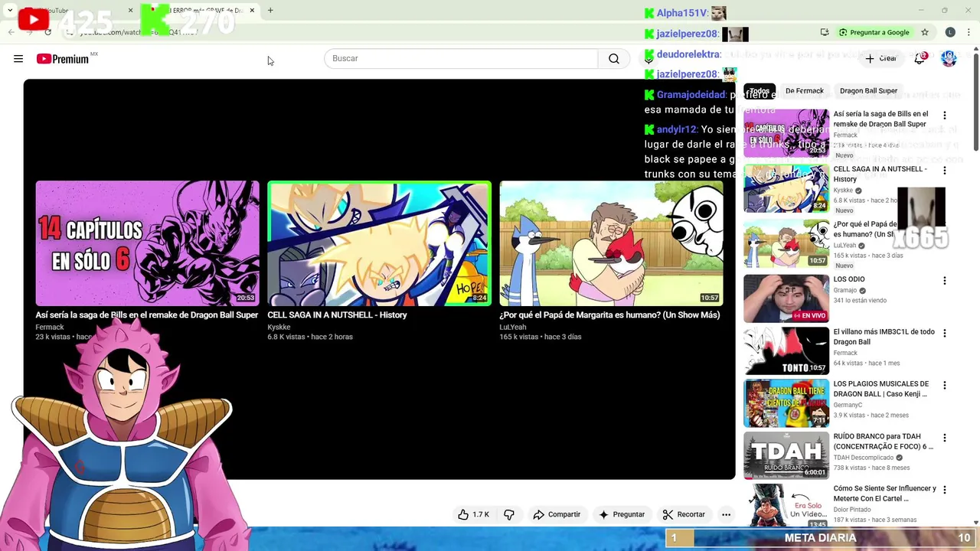The height and width of the screenshot is (551, 980).
Task: Share the video via Compartir
Action: coord(557,514)
